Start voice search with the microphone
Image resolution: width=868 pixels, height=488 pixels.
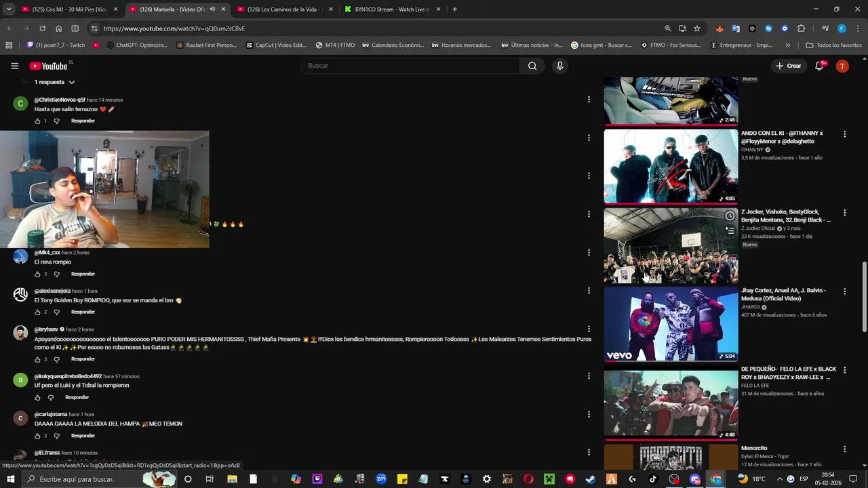559,66
